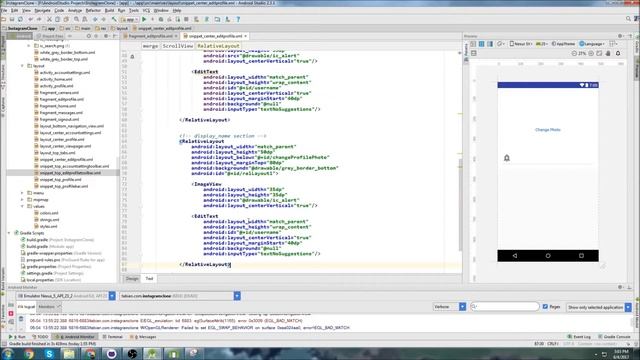Viewport: 640px width, 360px height.
Task: Switch to the Design tab
Action: [132, 278]
